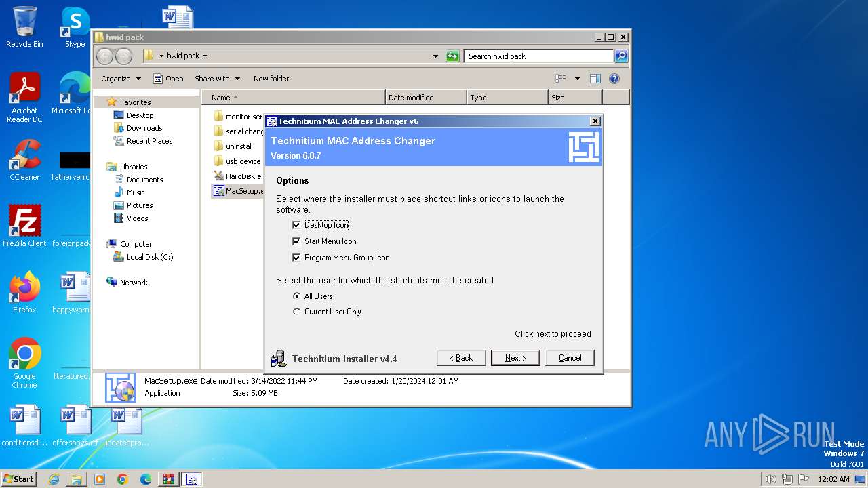Image resolution: width=868 pixels, height=488 pixels.
Task: Choose Current User Only option
Action: (x=296, y=312)
